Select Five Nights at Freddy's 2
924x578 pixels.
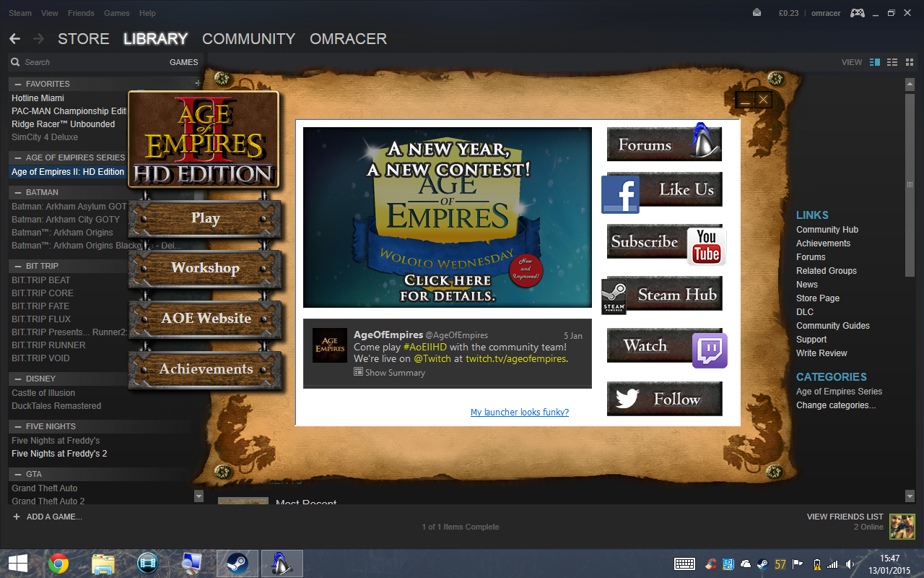59,454
